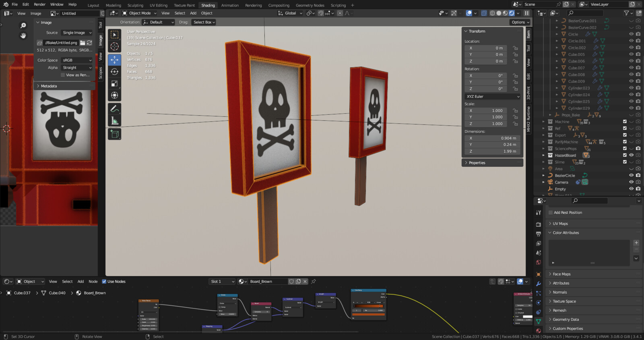Select the Select Box tool in viewport toolbar
The height and width of the screenshot is (340, 644).
[115, 35]
